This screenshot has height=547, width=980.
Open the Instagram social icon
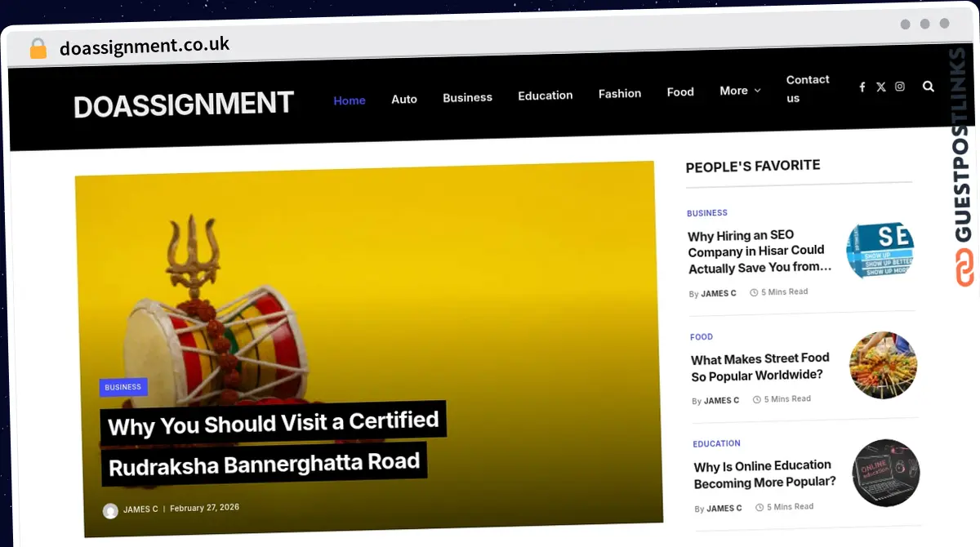900,87
